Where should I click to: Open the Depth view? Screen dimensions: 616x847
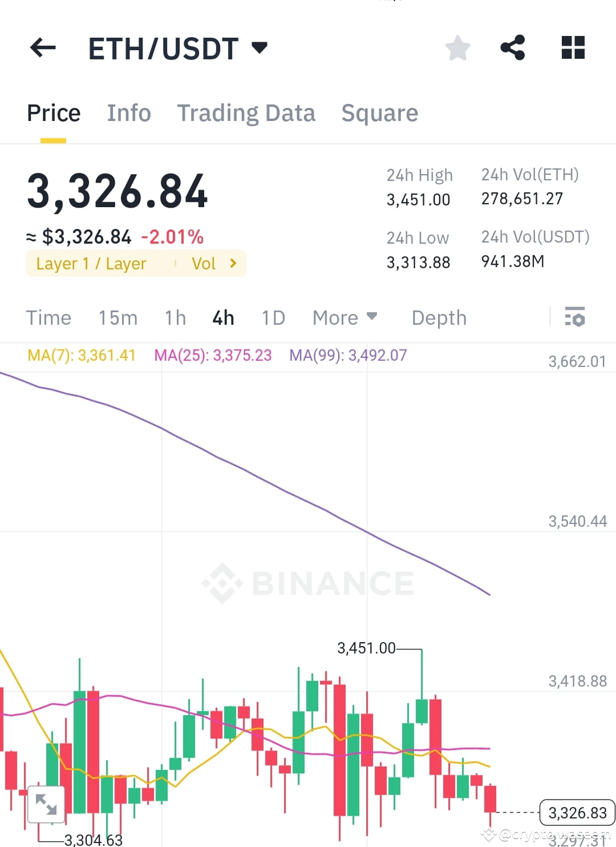(x=438, y=317)
